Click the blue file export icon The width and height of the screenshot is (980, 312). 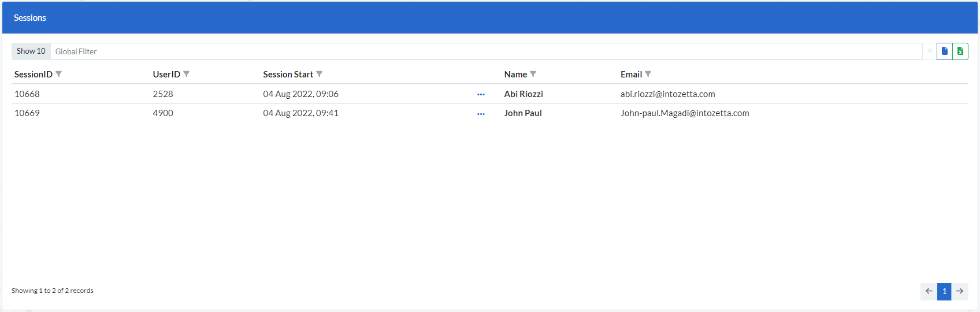tap(945, 51)
